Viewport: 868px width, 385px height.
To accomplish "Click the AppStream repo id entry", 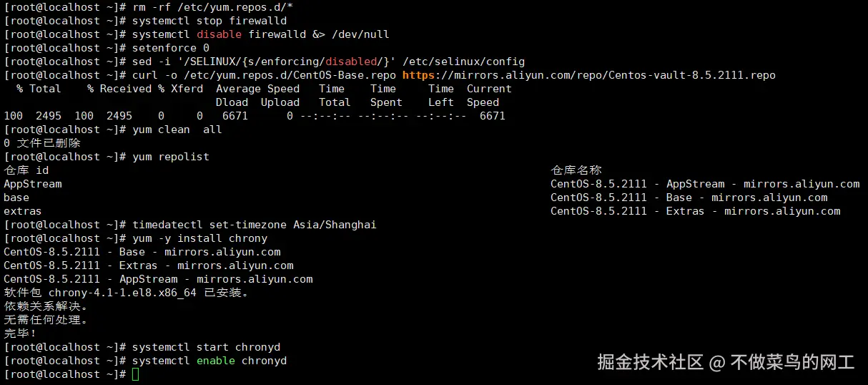I will tap(33, 184).
